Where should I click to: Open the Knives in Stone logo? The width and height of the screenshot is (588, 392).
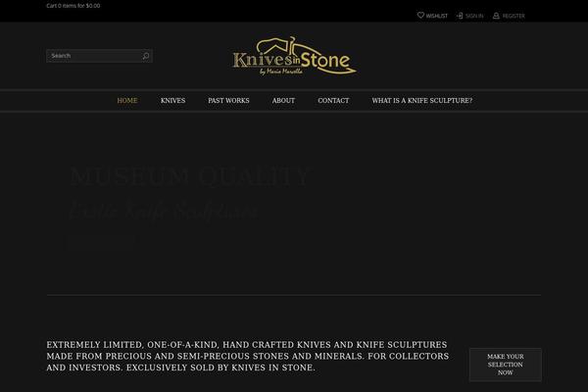[x=294, y=56]
